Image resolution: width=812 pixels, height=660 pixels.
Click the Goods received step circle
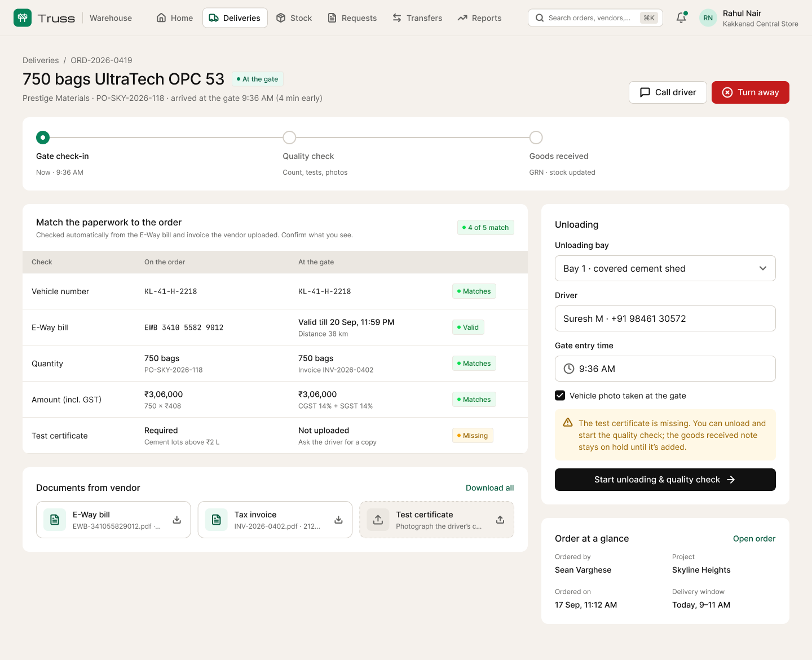pos(536,138)
